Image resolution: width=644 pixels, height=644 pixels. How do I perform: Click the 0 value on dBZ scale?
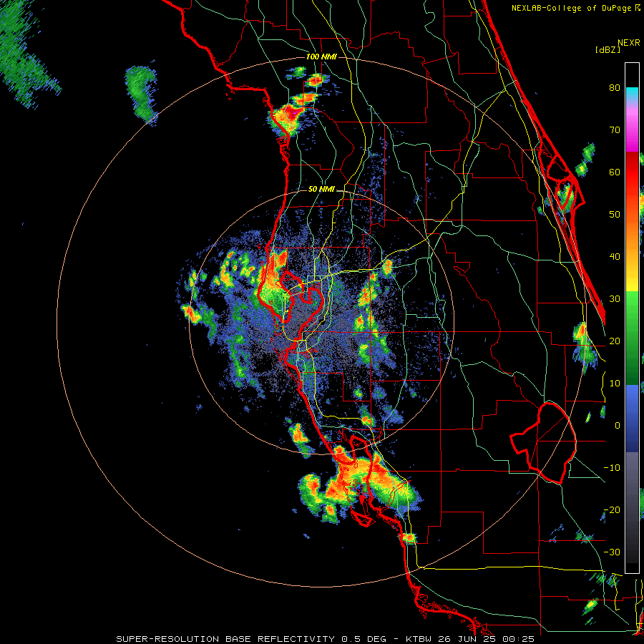click(618, 426)
